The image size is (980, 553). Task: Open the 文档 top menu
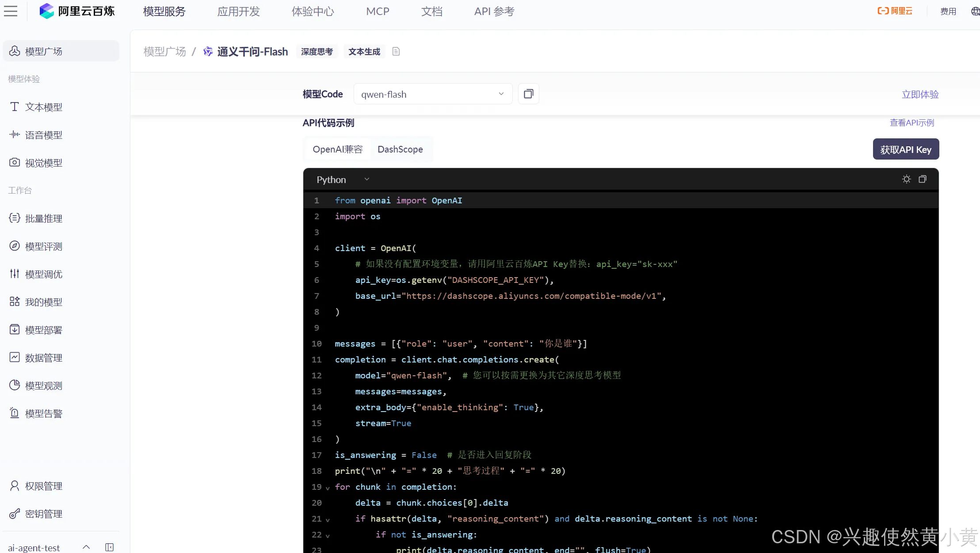432,11
